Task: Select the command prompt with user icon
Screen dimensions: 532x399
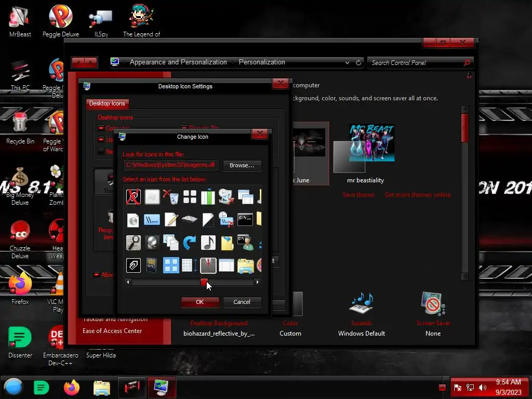Action: coord(245,243)
